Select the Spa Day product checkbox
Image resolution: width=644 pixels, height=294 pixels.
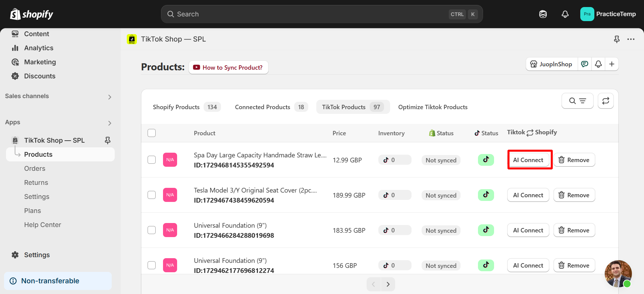pos(152,160)
